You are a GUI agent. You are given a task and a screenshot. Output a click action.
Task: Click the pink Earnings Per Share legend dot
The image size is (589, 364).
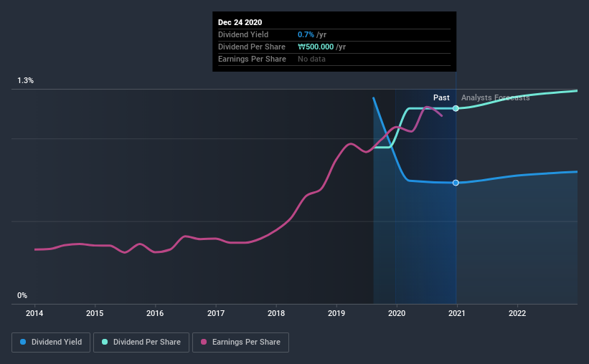click(204, 342)
